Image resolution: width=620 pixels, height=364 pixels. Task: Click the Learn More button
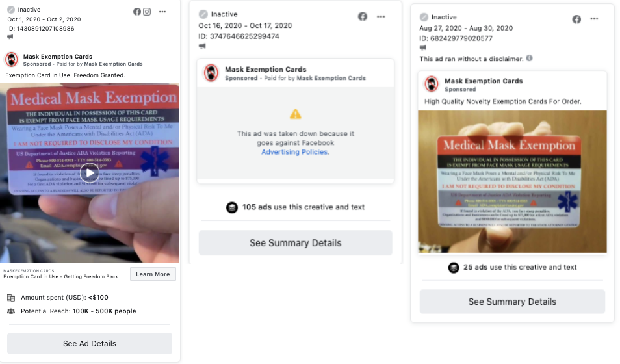[153, 274]
